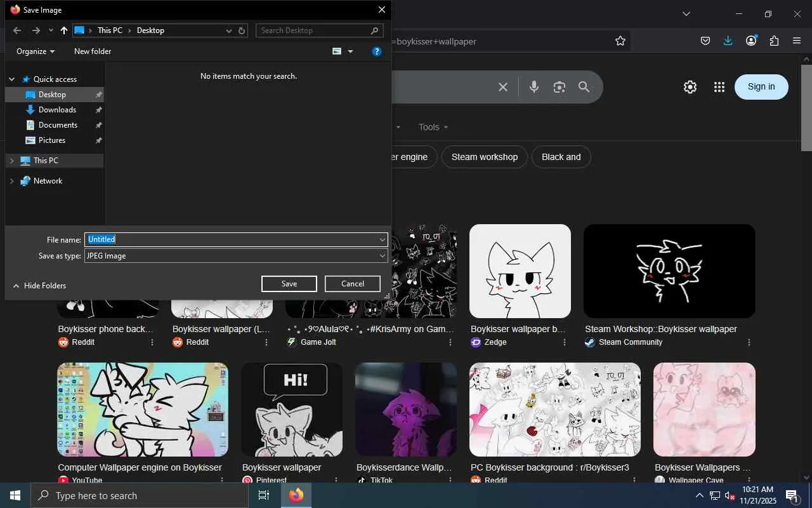
Task: Filter results by Steam workshop chip
Action: pos(485,157)
